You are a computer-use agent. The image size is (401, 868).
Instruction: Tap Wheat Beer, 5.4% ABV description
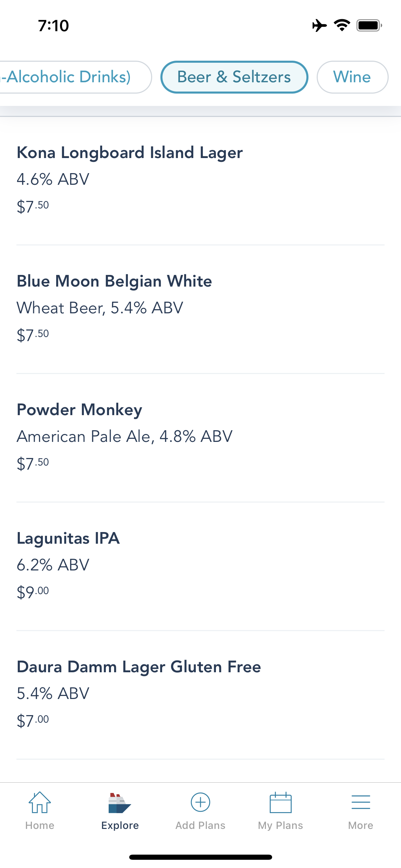tap(100, 308)
